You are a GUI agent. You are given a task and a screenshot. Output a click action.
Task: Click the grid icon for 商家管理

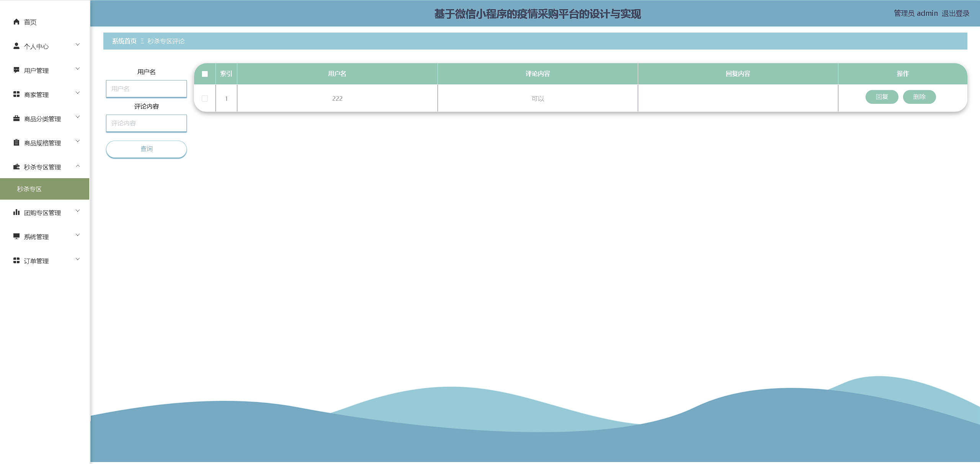(x=16, y=94)
